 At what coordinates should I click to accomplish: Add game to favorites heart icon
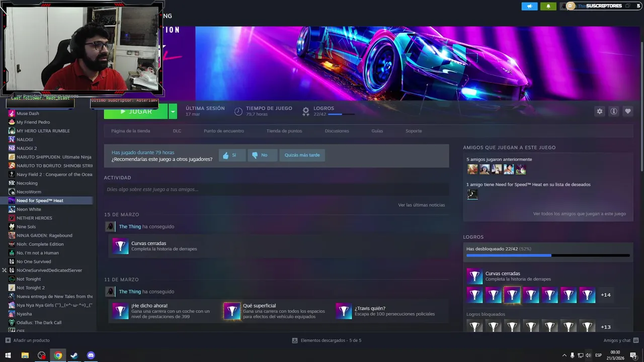tap(627, 111)
